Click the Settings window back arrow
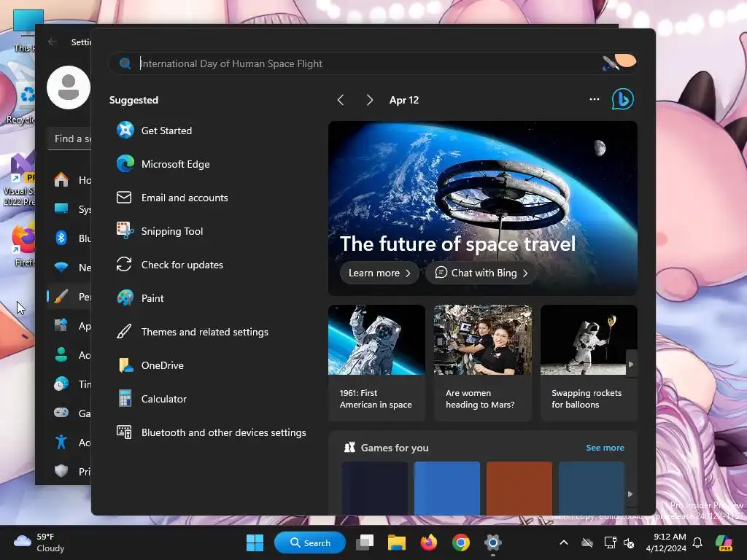The image size is (747, 560). pyautogui.click(x=53, y=42)
